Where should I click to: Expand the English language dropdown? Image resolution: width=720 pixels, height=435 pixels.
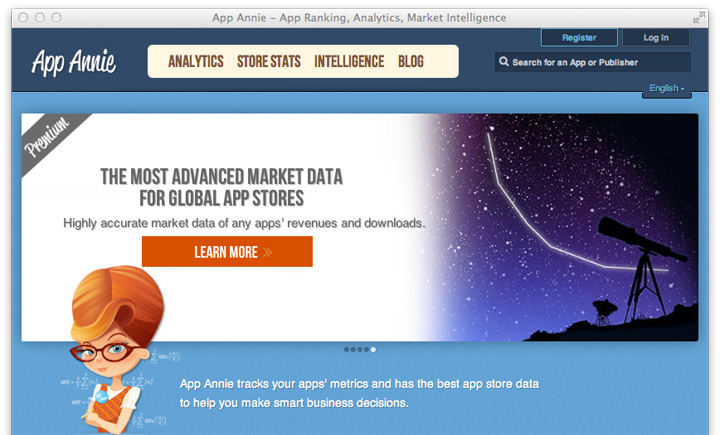pos(667,88)
